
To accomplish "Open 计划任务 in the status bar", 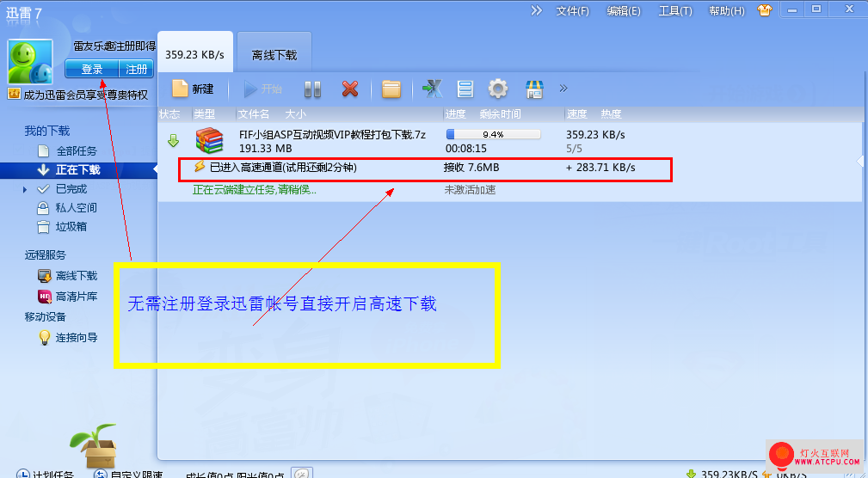I will pos(46,475).
